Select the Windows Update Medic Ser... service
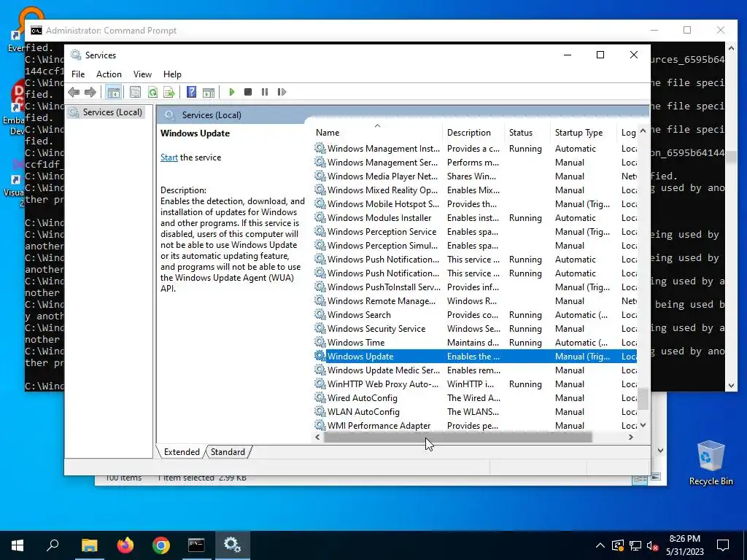This screenshot has height=560, width=747. (x=384, y=370)
